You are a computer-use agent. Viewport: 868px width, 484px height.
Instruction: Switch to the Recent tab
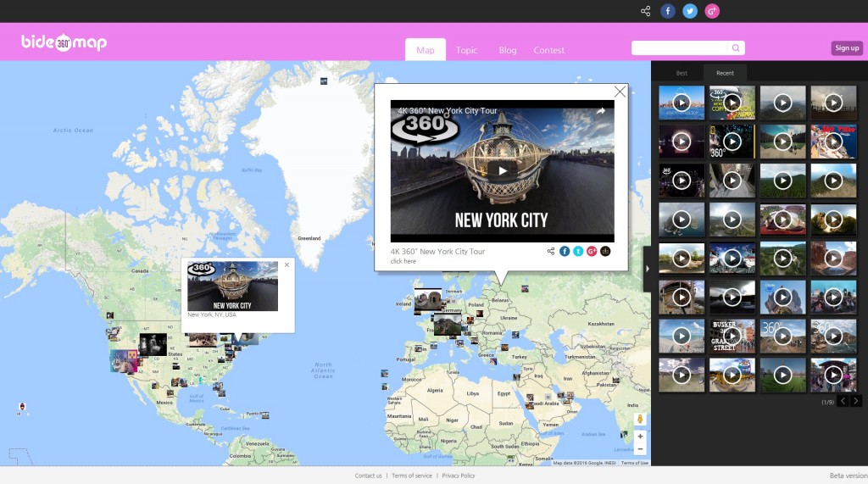click(x=726, y=73)
